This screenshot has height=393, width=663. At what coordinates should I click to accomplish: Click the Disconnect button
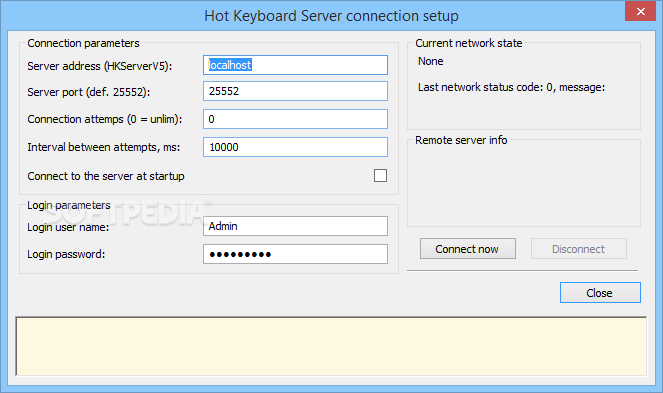(x=579, y=249)
